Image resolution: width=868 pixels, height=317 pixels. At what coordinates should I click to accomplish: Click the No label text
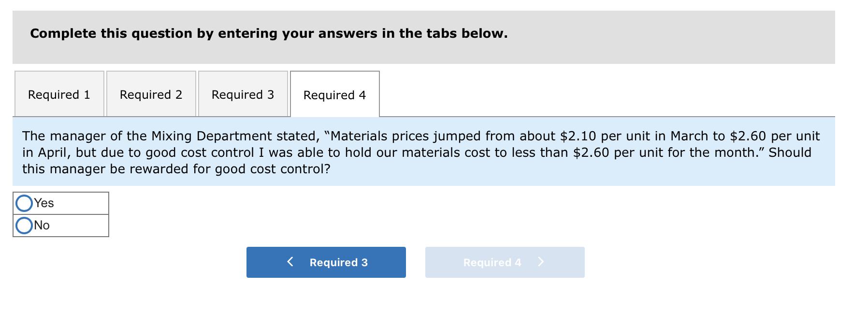[42, 225]
